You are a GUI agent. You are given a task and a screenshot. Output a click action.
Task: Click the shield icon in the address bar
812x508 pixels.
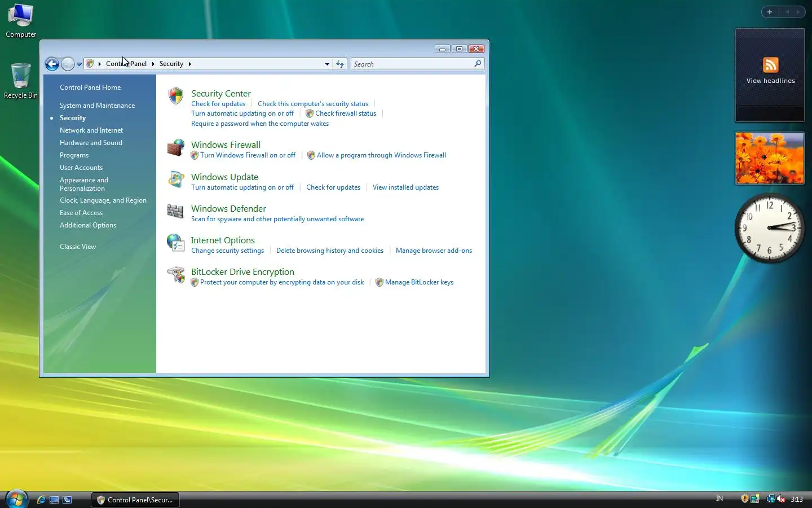[90, 64]
